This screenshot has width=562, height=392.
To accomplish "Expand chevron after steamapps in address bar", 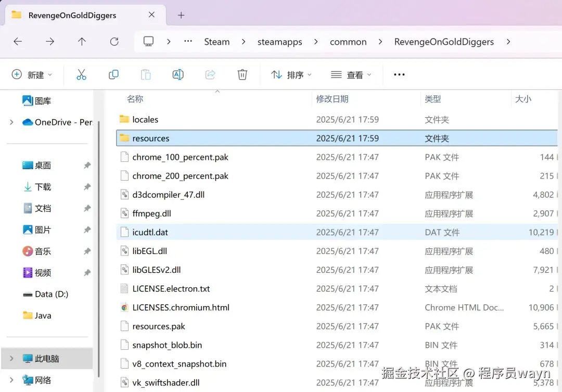I will [316, 42].
